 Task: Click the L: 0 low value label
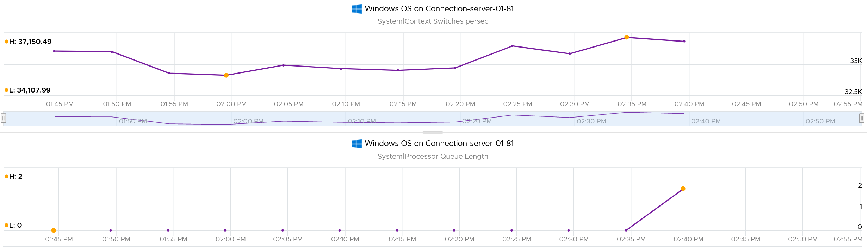coord(13,225)
